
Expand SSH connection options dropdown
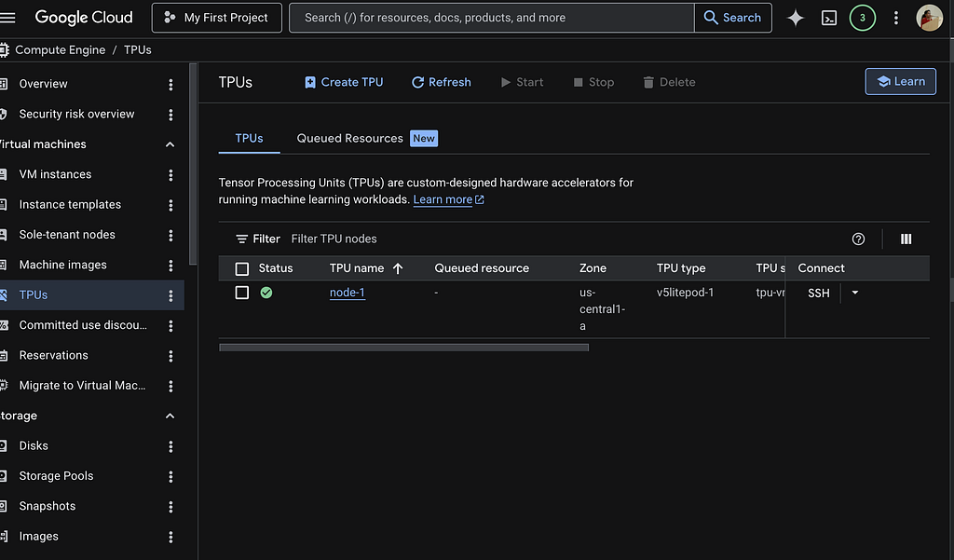point(855,293)
